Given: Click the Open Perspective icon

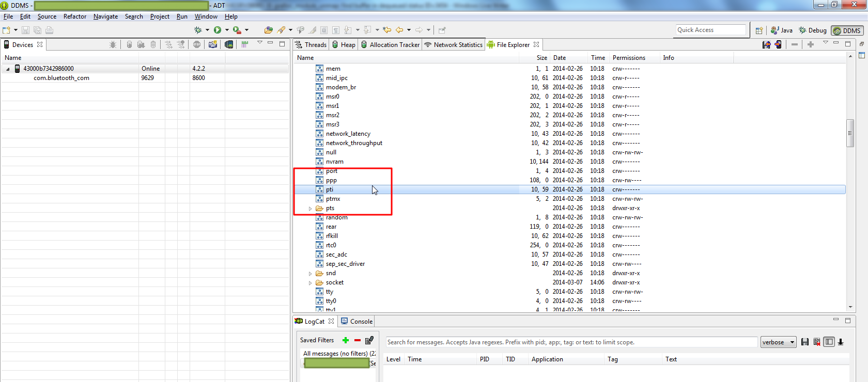Looking at the screenshot, I should [759, 30].
